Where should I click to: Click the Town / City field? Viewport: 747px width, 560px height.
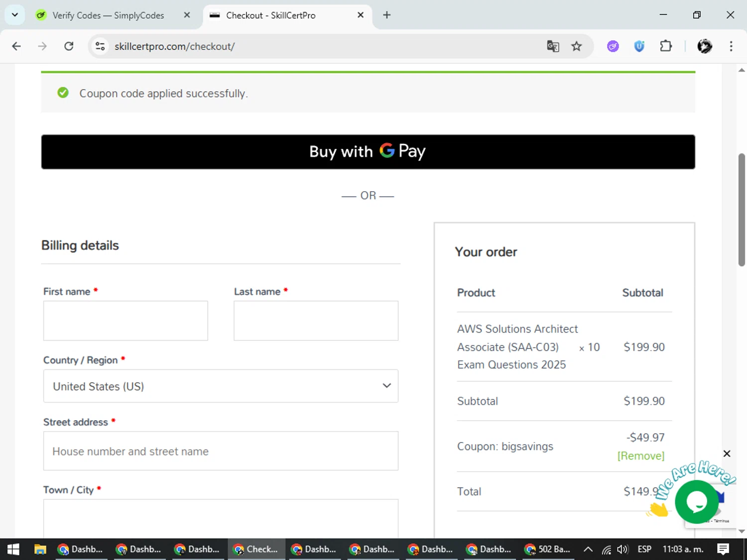click(x=221, y=518)
